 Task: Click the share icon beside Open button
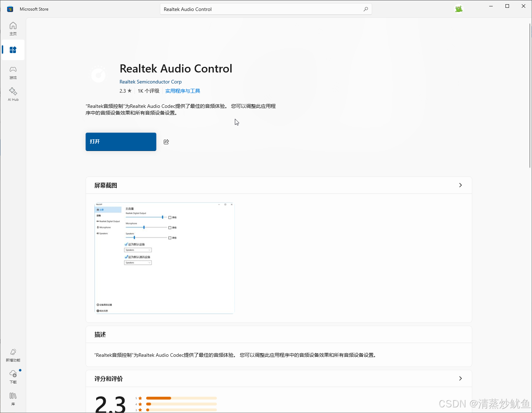point(166,142)
